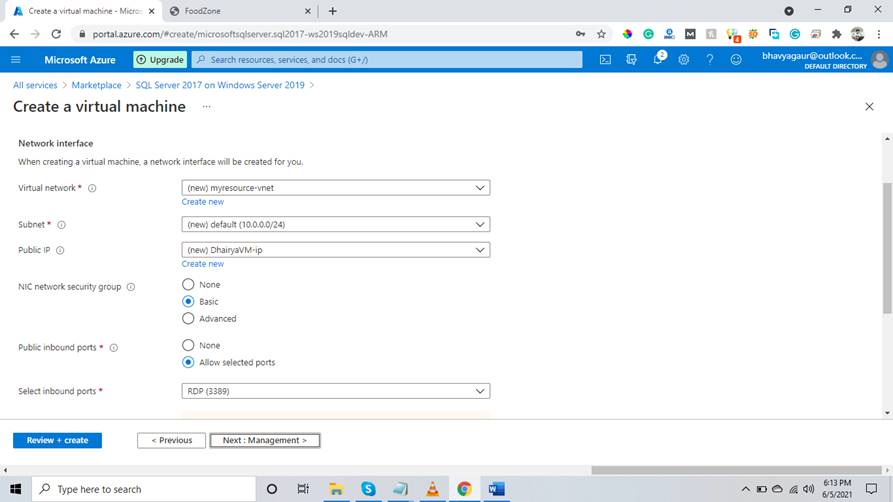Open Skype from the taskbar
Image resolution: width=893 pixels, height=502 pixels.
tap(368, 489)
